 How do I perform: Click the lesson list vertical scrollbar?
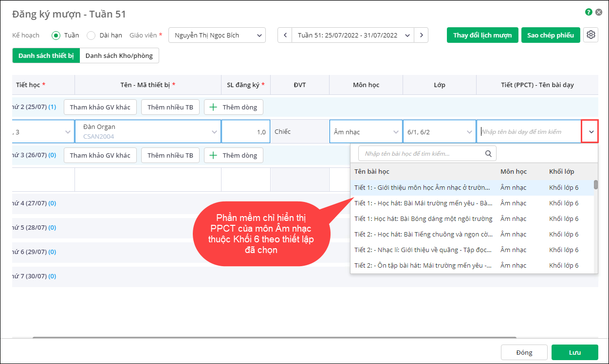pyautogui.click(x=596, y=185)
